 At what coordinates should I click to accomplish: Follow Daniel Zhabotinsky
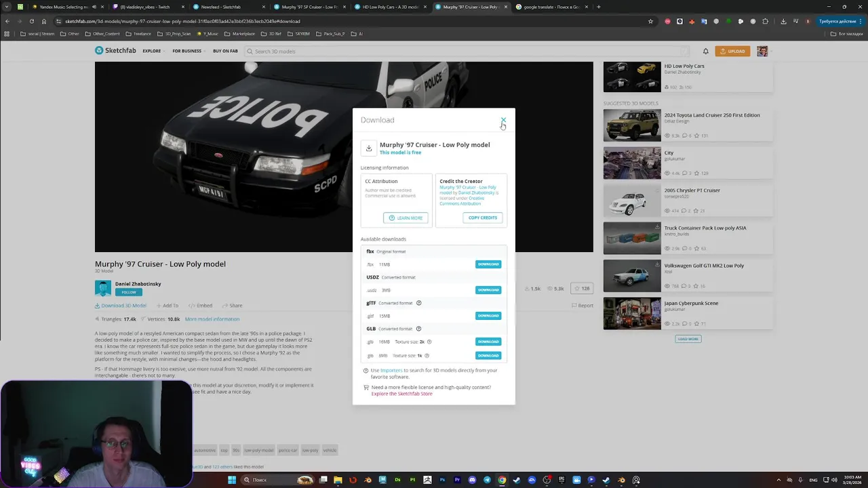[128, 292]
